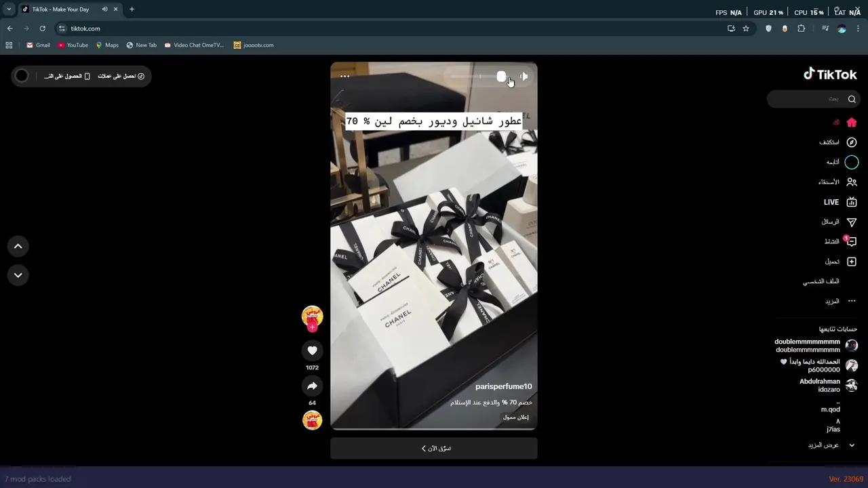Open the Maps bookmark
Screen dimensions: 868x488
pyautogui.click(x=107, y=45)
